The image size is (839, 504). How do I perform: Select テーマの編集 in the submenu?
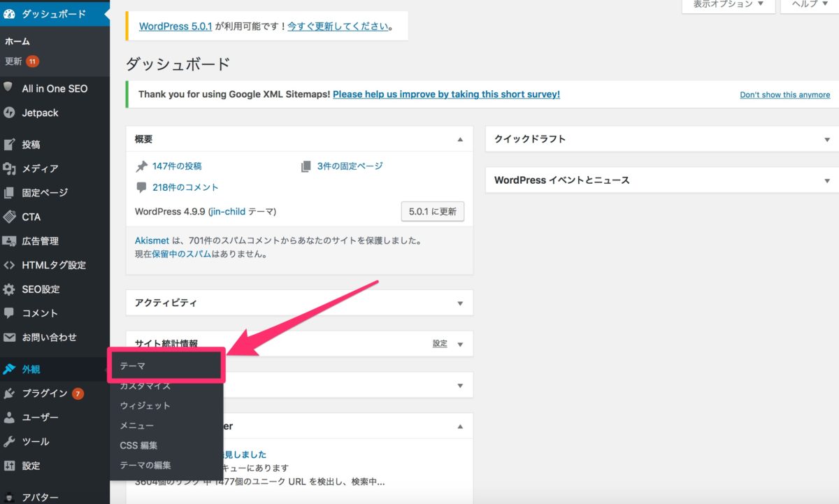click(166, 465)
